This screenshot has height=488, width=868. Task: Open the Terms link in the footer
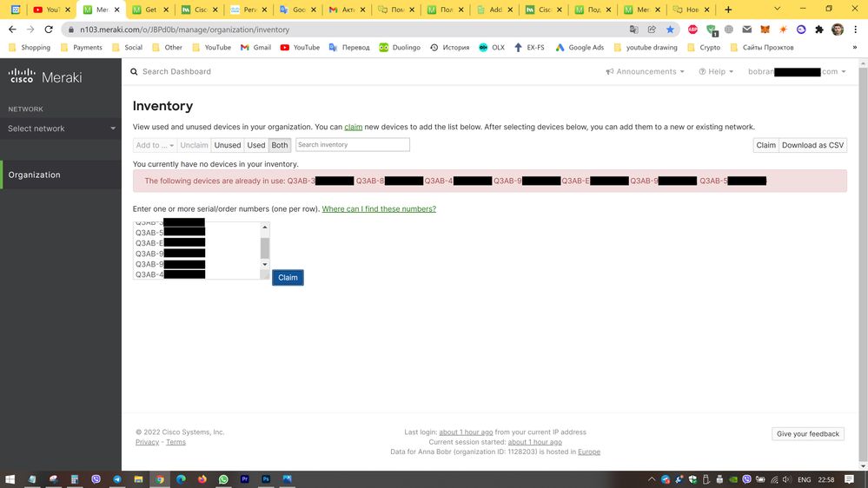coord(176,442)
